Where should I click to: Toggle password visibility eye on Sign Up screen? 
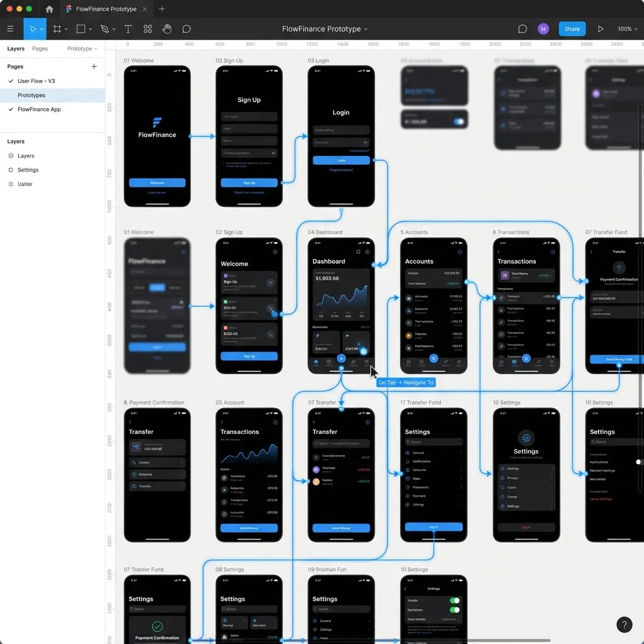tap(273, 153)
